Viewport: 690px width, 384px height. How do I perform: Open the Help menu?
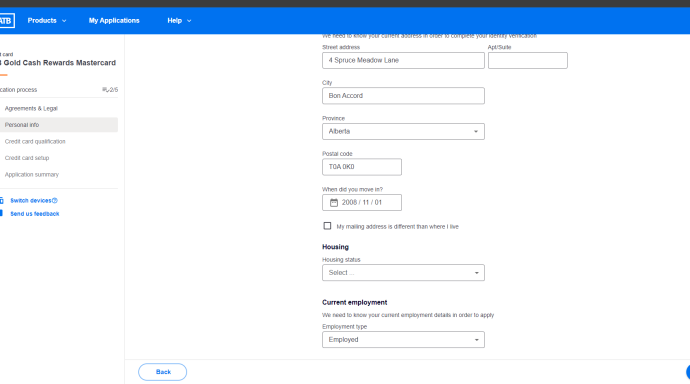tap(179, 21)
